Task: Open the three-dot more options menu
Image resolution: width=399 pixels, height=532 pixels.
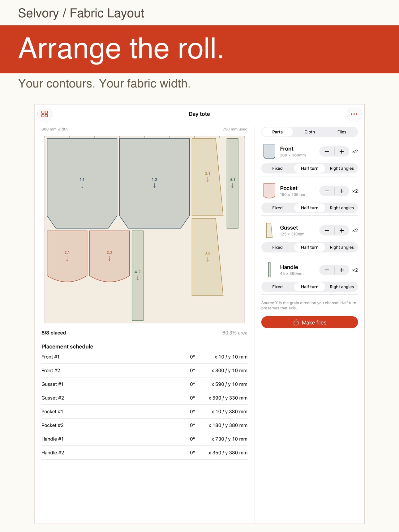Action: click(354, 114)
